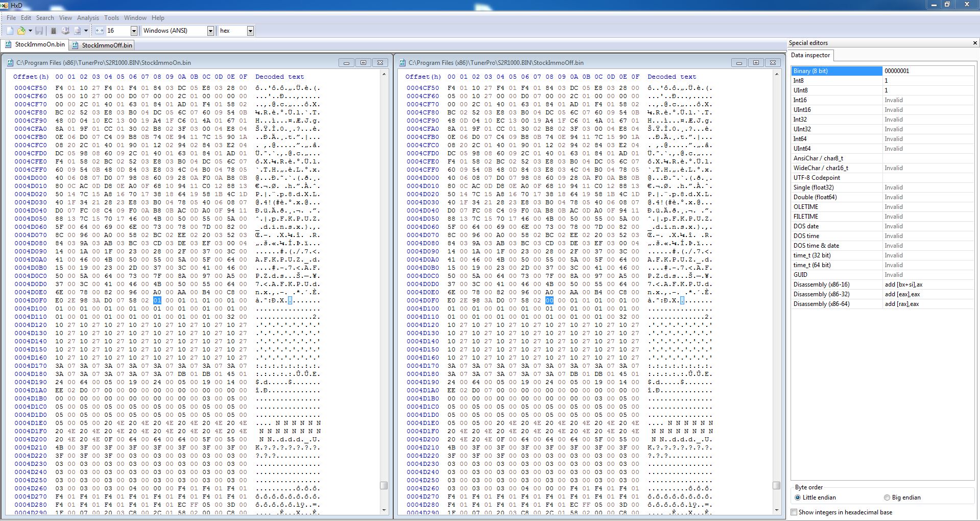The width and height of the screenshot is (980, 521).
Task: Click the Int8 row in Data inspector
Action: point(882,81)
